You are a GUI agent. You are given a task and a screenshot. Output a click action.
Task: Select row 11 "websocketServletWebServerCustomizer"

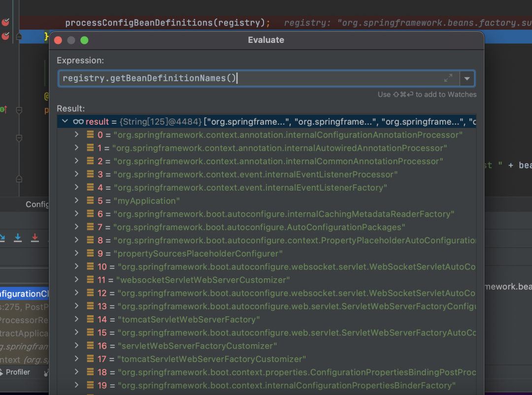[266, 280]
